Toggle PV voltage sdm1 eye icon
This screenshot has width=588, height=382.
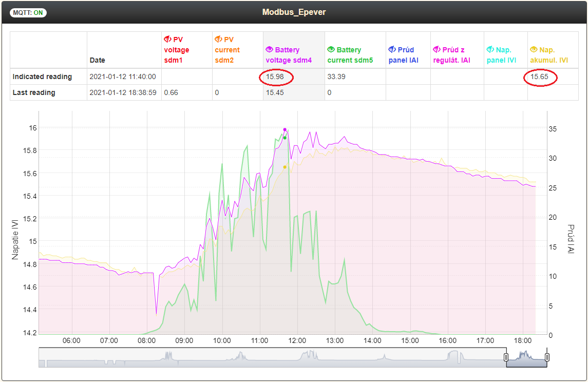(x=167, y=39)
